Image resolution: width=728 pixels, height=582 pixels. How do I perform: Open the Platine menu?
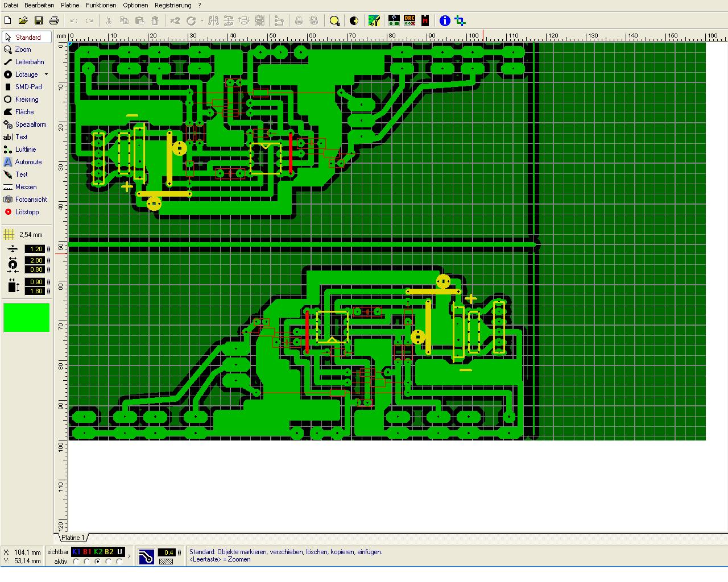point(70,5)
